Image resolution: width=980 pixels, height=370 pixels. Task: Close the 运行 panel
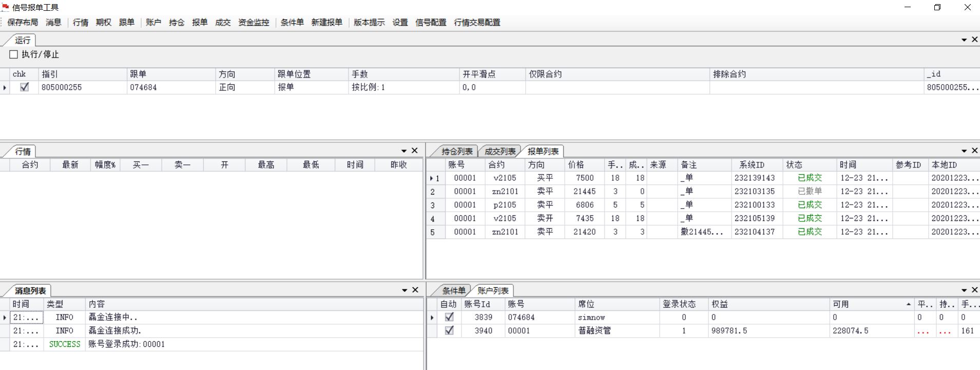pos(974,40)
